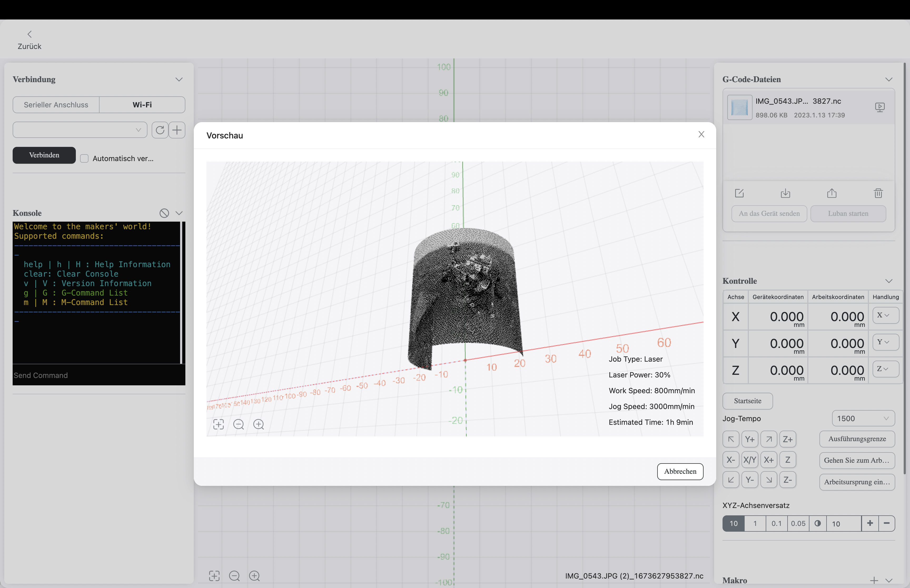Click the refresh connection icon

click(160, 130)
